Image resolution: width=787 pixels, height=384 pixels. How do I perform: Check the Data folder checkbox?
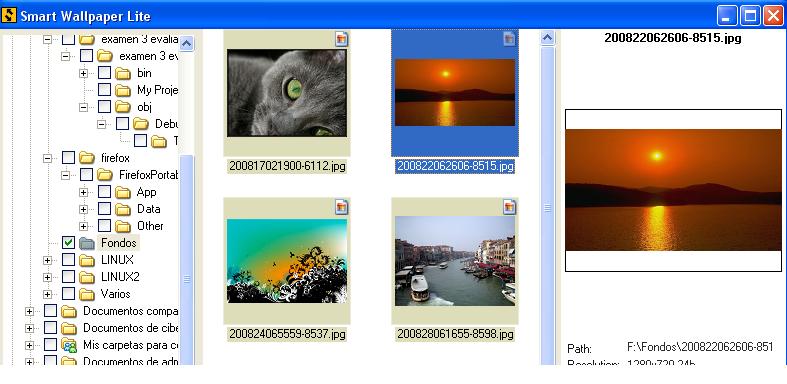pyautogui.click(x=104, y=209)
